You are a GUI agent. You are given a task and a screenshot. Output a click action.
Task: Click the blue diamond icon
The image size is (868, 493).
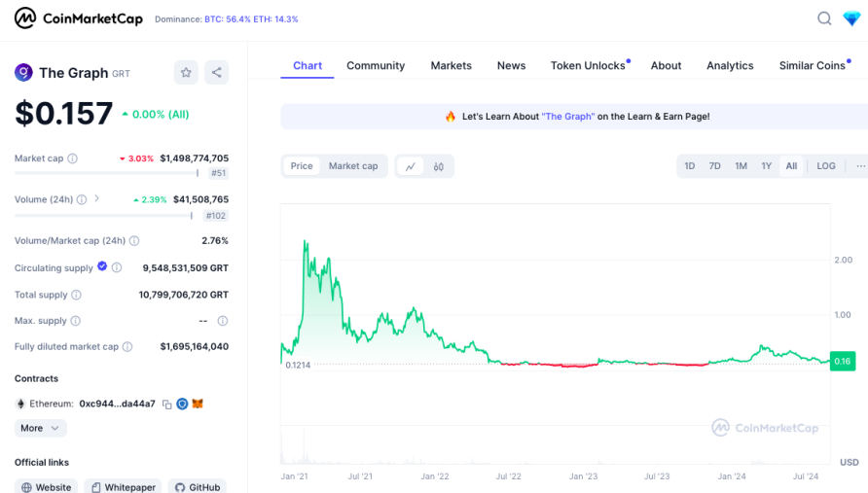click(851, 18)
